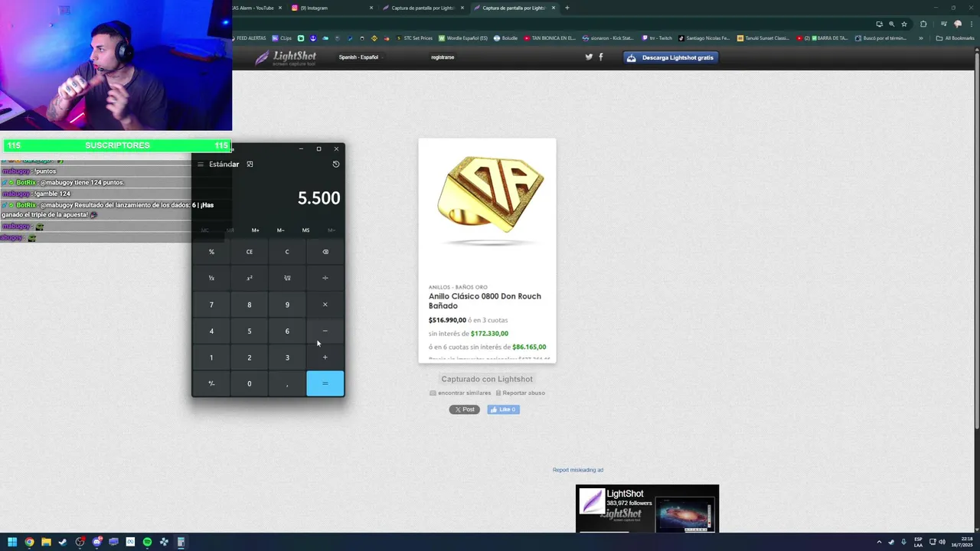Screen dimensions: 980x551
Task: Click the decimal separator key
Action: pyautogui.click(x=287, y=383)
